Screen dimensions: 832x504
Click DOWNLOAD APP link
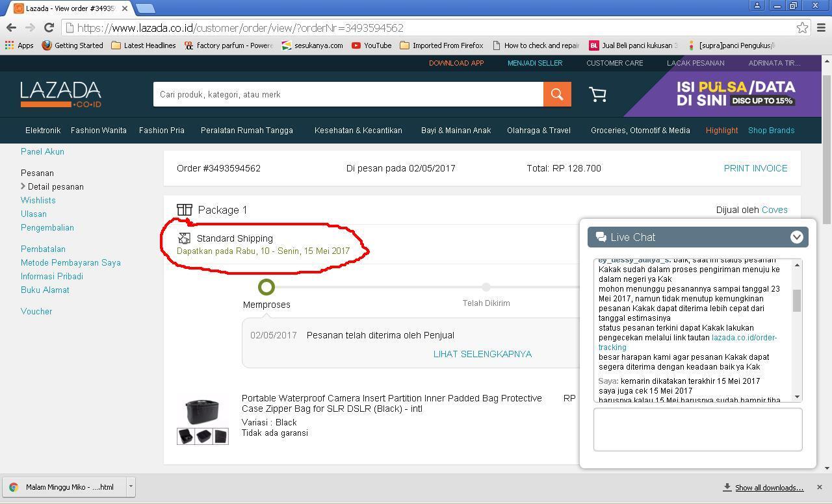pos(456,63)
